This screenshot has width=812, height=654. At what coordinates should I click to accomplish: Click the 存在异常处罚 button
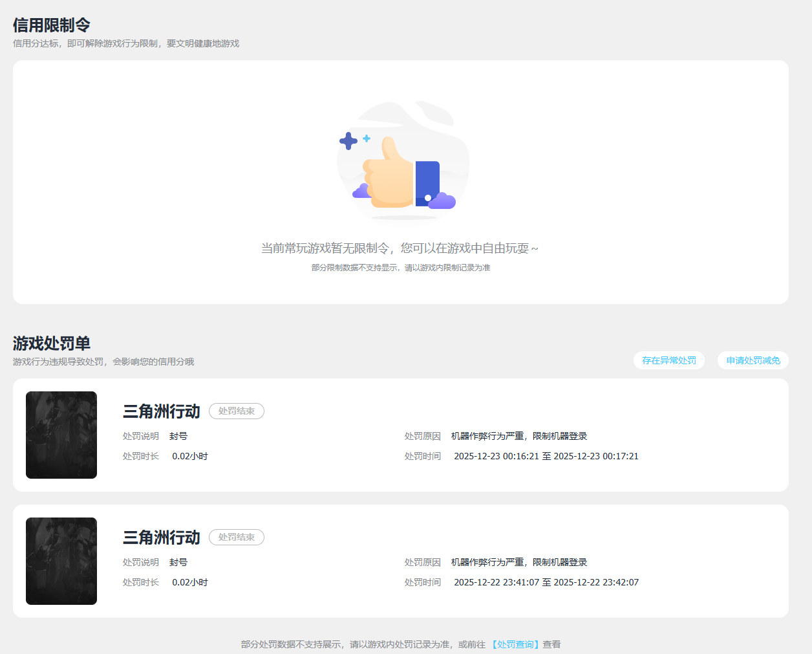click(669, 360)
